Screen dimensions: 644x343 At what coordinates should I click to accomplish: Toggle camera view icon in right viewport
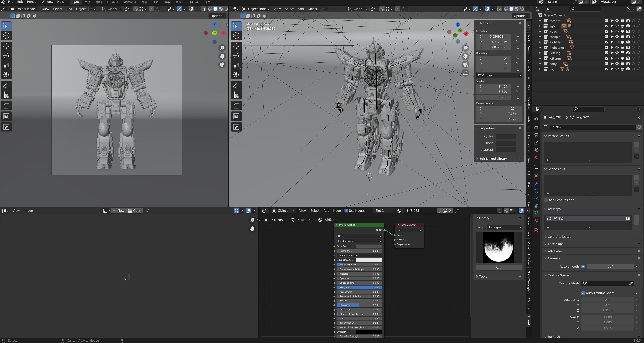pos(465,65)
